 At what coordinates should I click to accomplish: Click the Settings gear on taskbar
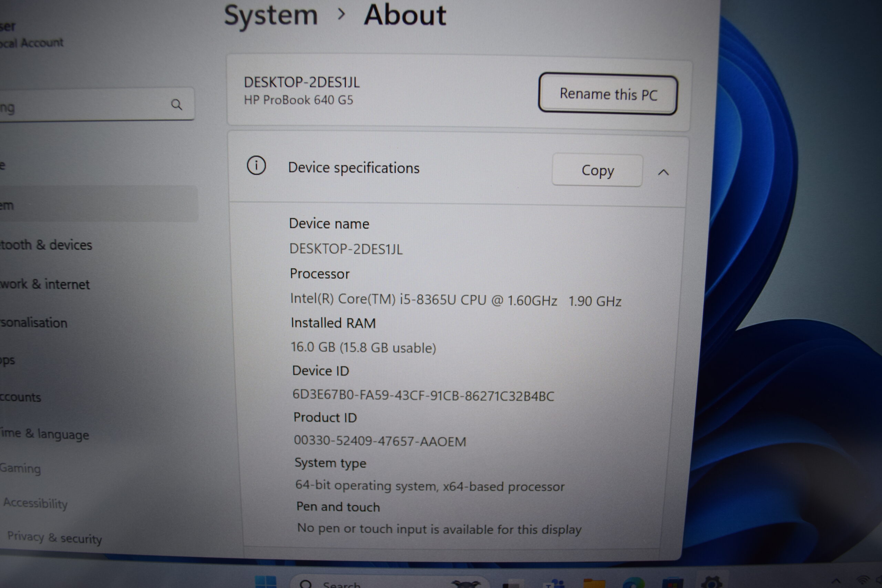pos(711,582)
